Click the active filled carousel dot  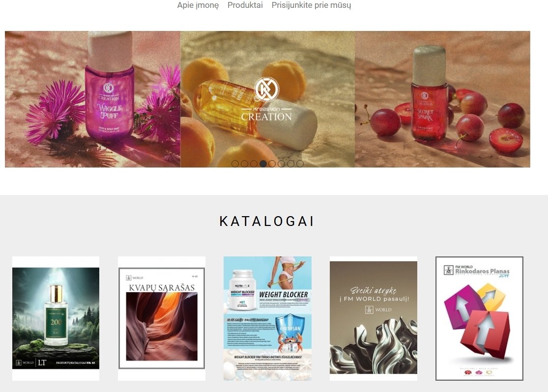(263, 164)
